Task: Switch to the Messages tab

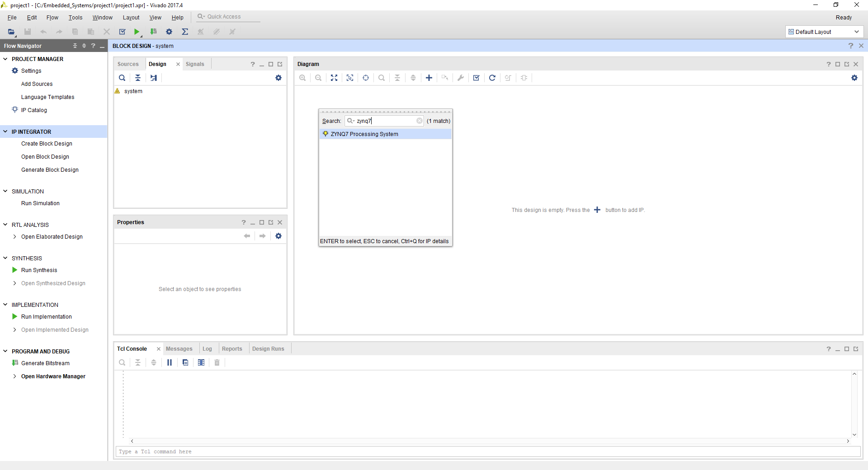Action: (179, 349)
